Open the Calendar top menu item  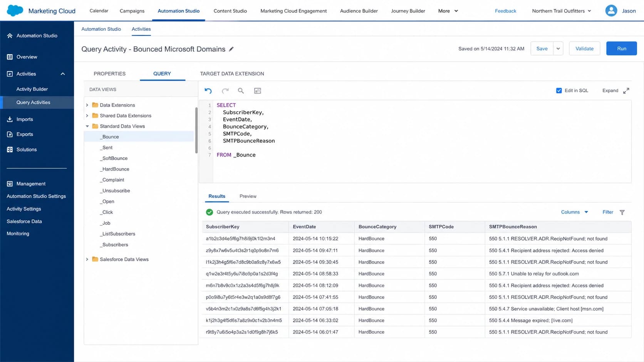tap(99, 11)
